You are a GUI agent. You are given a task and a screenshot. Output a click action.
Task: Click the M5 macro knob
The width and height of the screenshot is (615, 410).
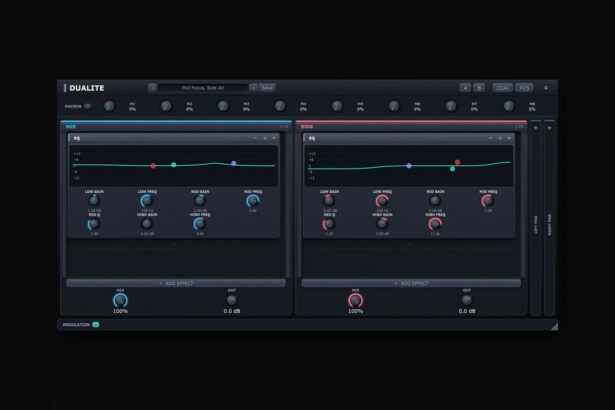pyautogui.click(x=337, y=106)
